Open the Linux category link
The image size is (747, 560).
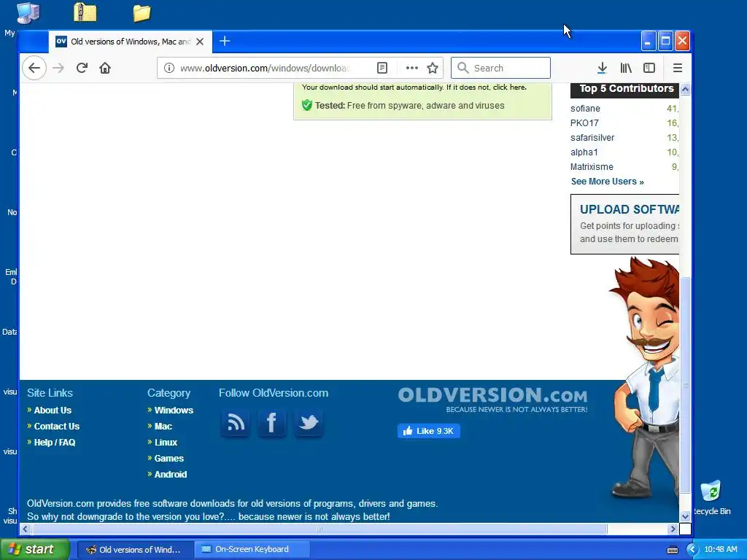[166, 443]
